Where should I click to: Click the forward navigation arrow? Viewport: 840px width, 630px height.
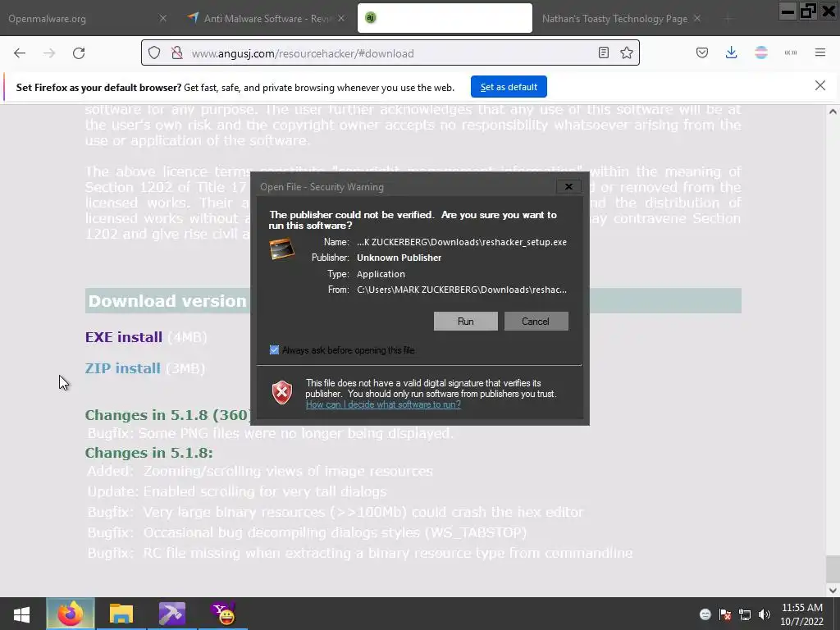click(x=49, y=53)
